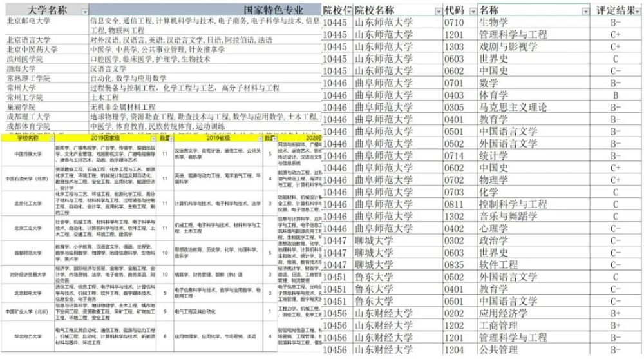The image size is (644, 359).
Task: Select code cell 0305
Action: pyautogui.click(x=460, y=107)
